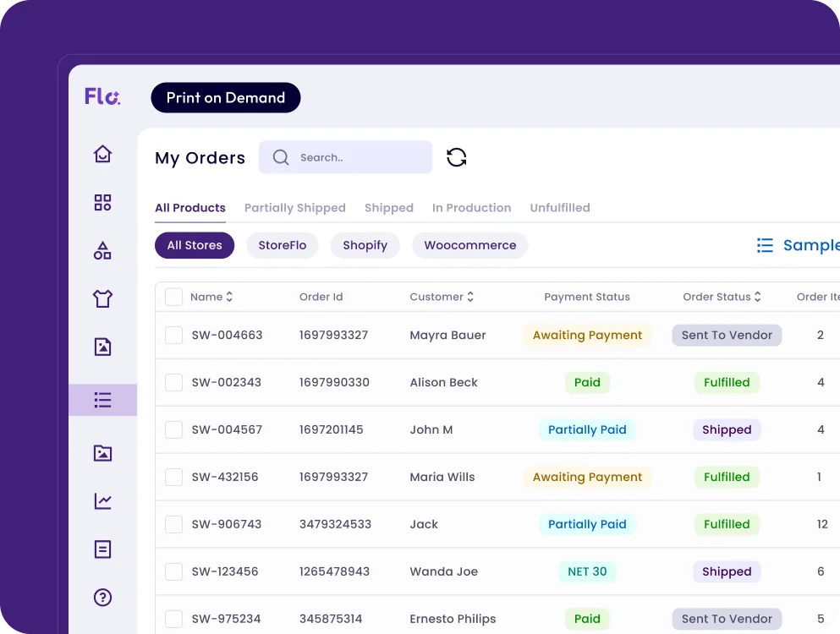The image size is (840, 634).
Task: Click Partially Paid badge for Jack
Action: (587, 524)
